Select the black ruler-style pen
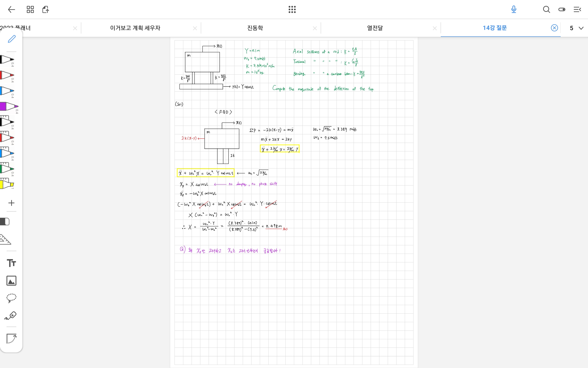Screen dimensions: 588x368 click(7, 121)
